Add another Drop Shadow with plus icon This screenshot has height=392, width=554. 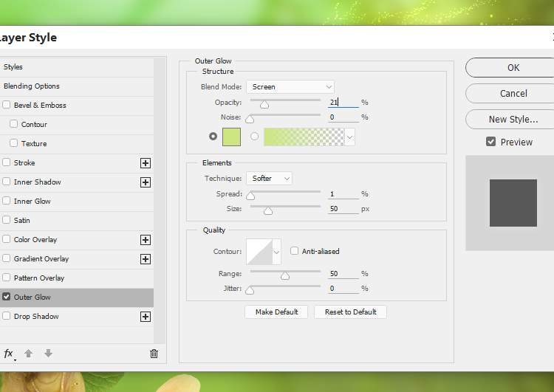(x=146, y=317)
